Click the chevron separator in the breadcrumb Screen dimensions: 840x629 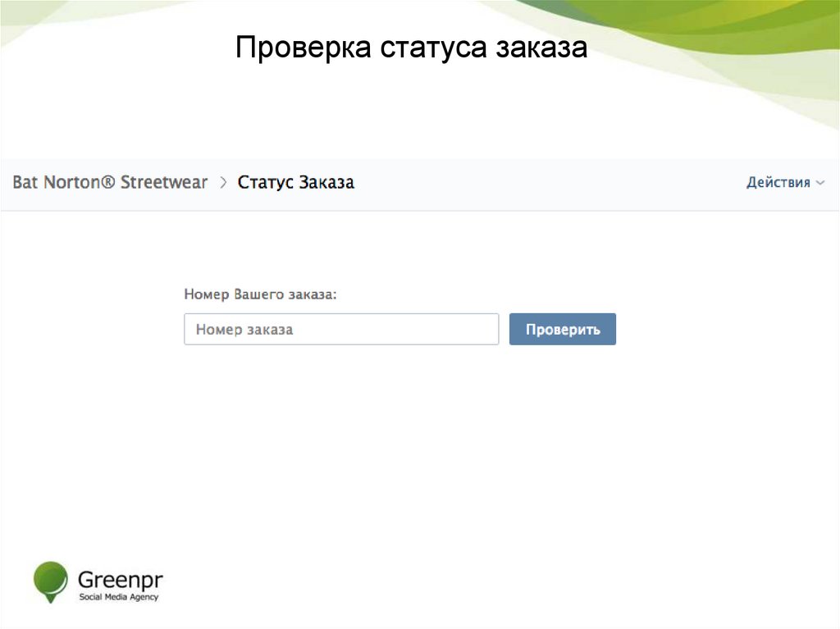pyautogui.click(x=222, y=182)
